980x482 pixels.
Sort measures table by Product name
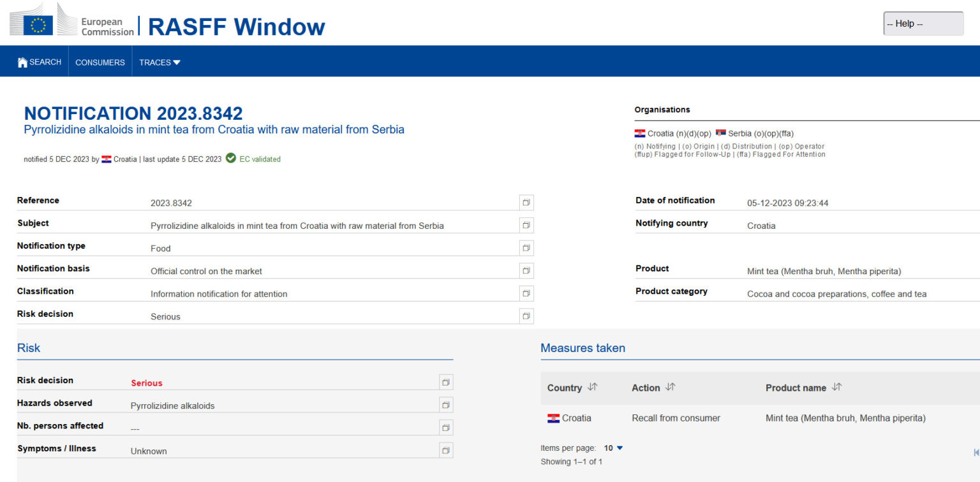(x=837, y=388)
